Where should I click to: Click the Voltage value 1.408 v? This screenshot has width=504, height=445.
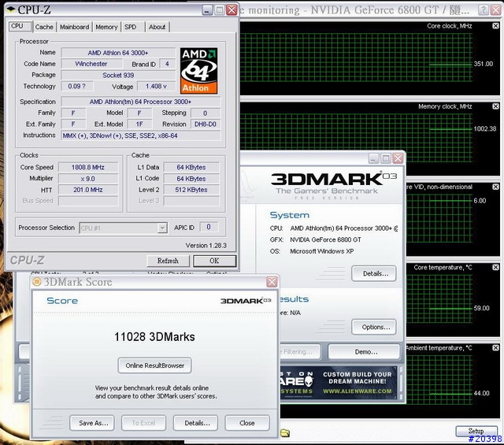click(x=156, y=86)
